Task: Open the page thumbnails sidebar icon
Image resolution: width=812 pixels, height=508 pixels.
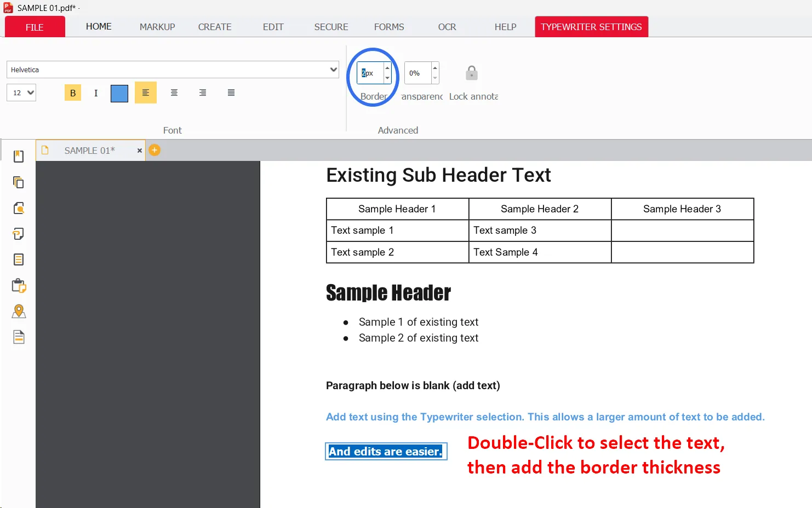Action: pyautogui.click(x=19, y=182)
